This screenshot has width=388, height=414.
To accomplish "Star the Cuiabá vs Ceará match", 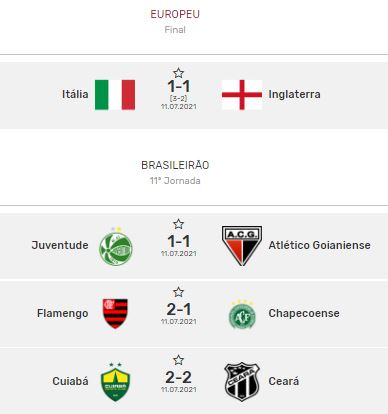I will point(178,360).
